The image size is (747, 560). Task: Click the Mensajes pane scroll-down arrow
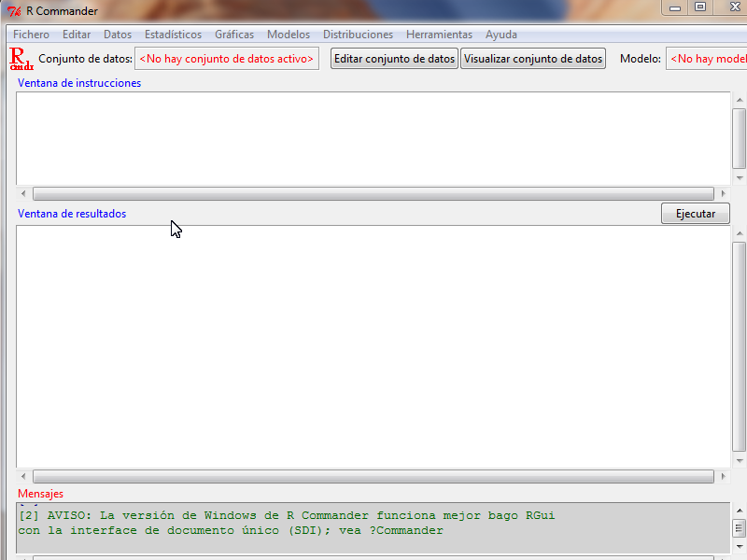tap(740, 546)
